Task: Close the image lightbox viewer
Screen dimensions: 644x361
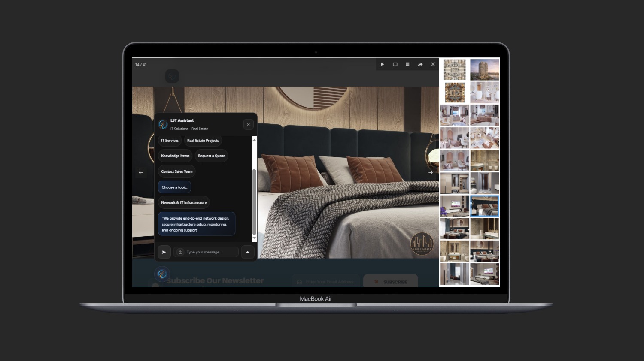Action: pos(433,64)
